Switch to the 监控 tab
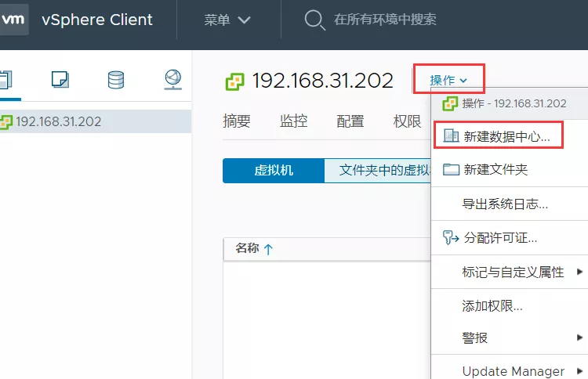 point(293,121)
